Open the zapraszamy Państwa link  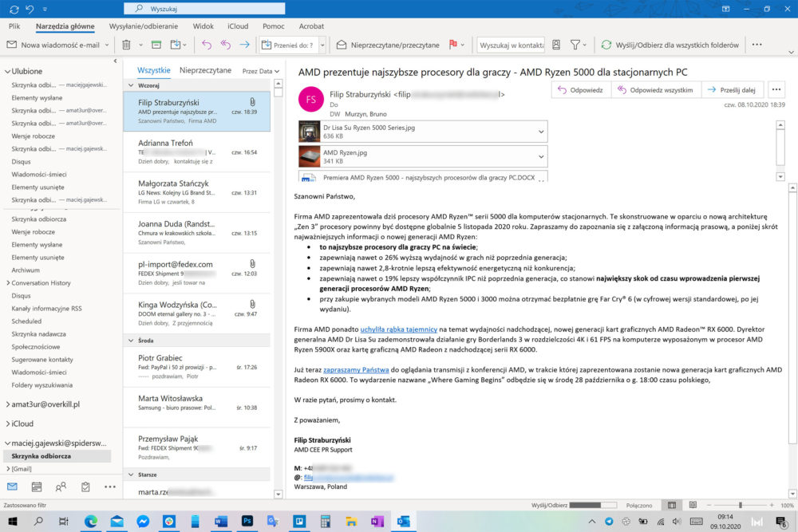356,370
